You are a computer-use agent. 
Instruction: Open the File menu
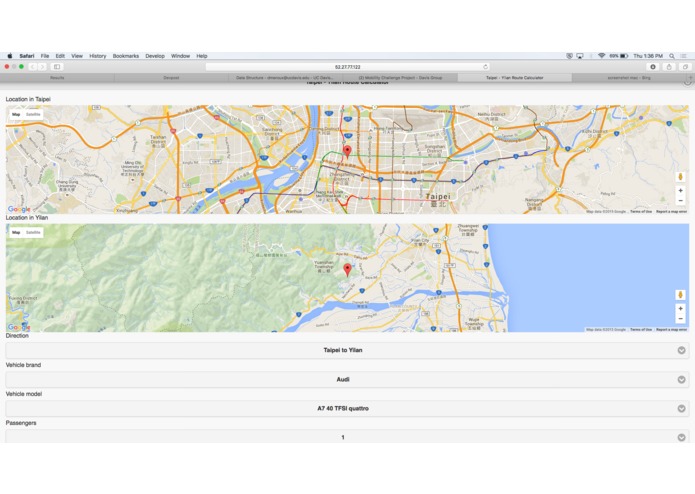coord(45,56)
